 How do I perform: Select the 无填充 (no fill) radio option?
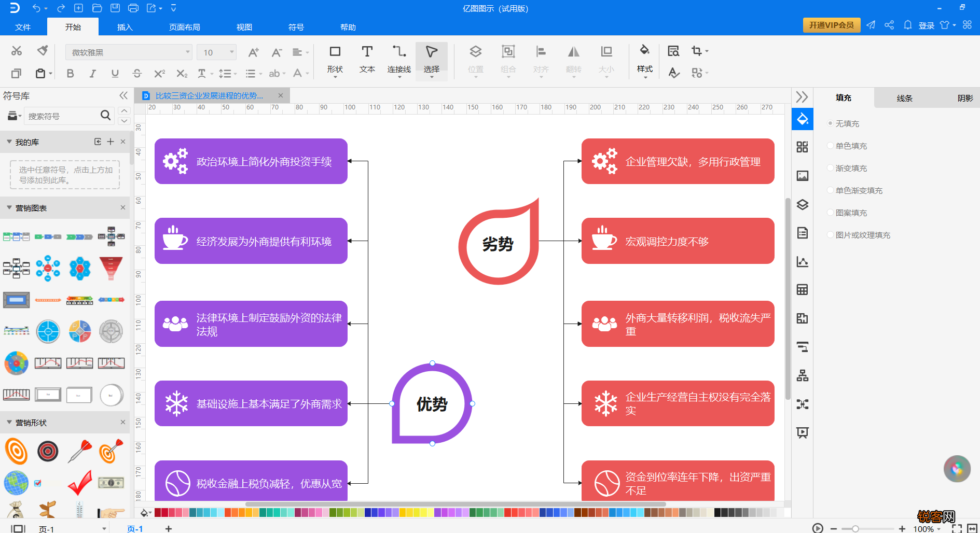tap(831, 123)
